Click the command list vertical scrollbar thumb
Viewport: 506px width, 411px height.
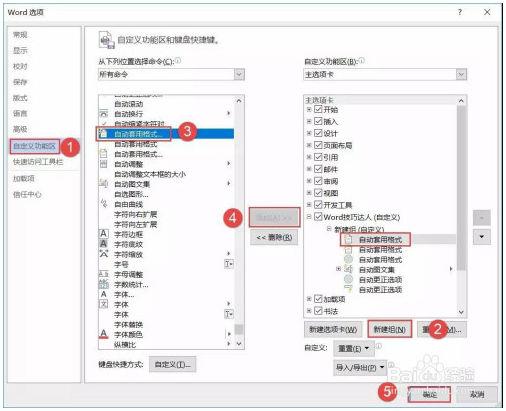(x=239, y=329)
